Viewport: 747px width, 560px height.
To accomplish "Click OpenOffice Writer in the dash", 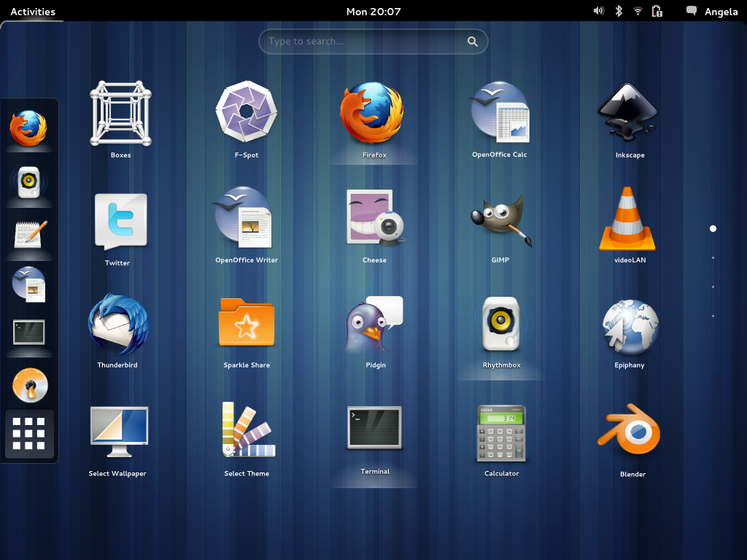I will point(29,284).
